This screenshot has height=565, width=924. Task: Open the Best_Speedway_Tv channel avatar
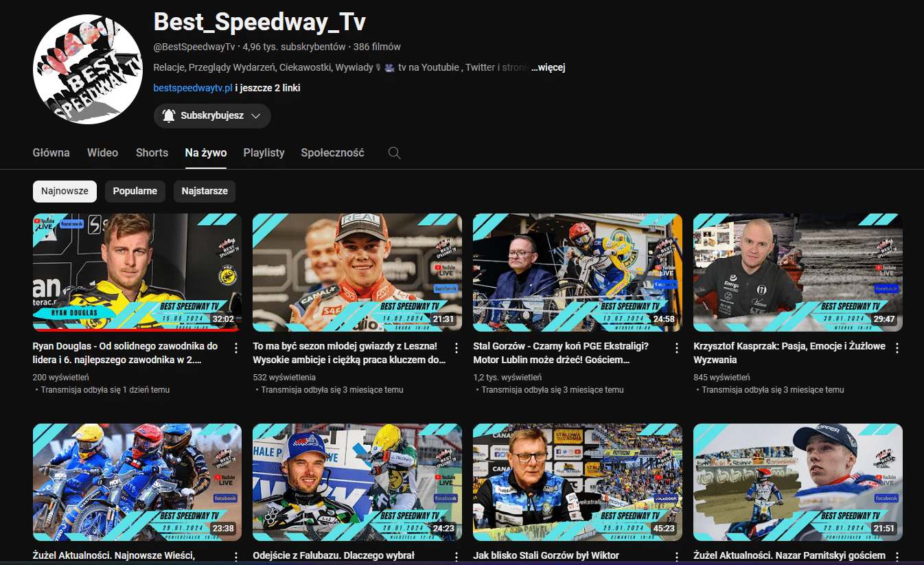87,69
